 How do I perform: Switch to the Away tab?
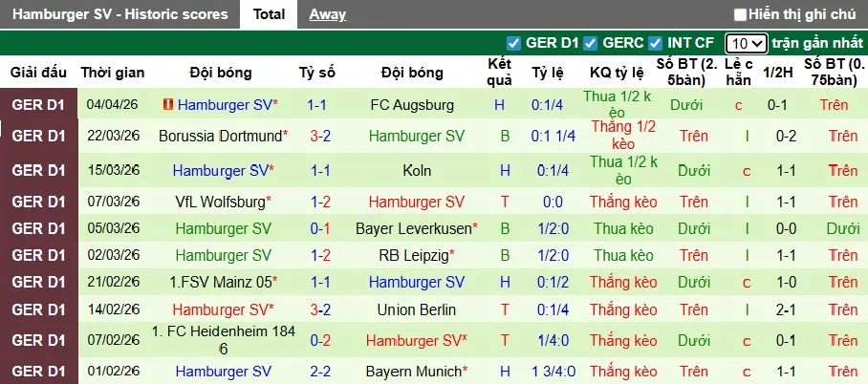[x=328, y=14]
